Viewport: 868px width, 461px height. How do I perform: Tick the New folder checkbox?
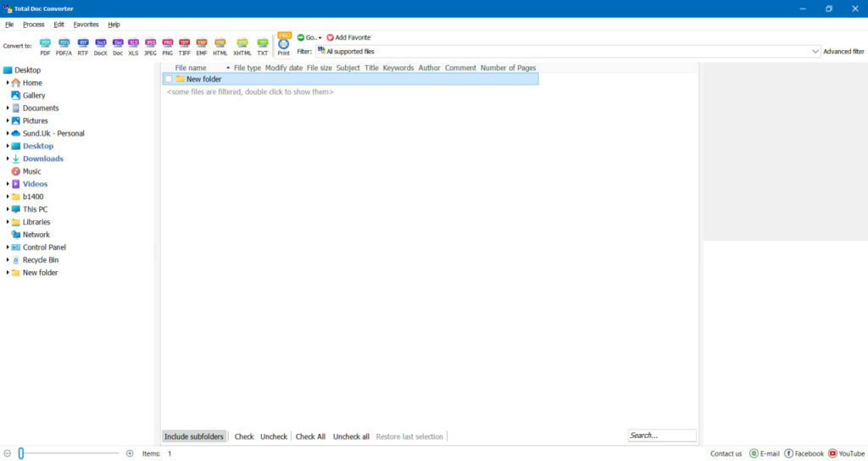[169, 79]
